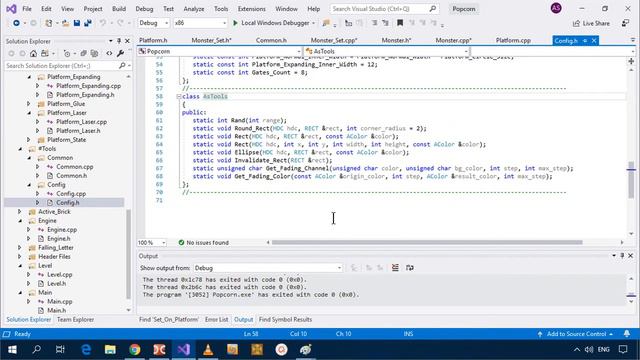This screenshot has height=360, width=640.
Task: Click No issues found indicator
Action: (204, 242)
